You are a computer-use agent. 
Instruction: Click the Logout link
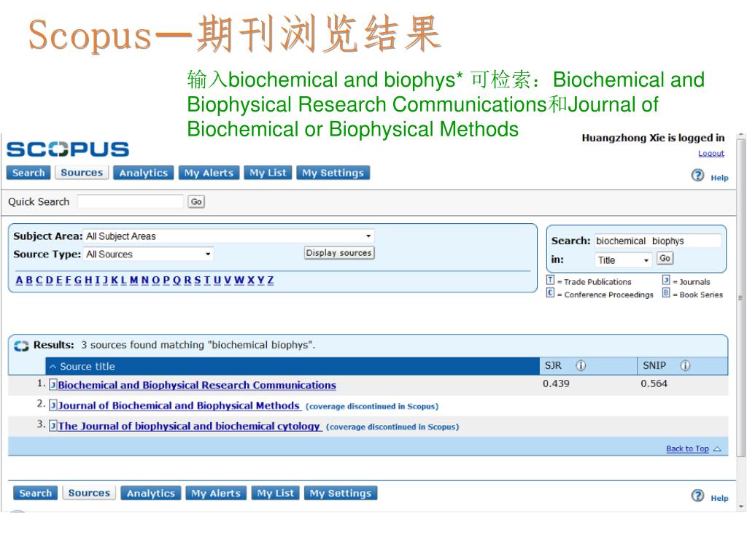point(711,153)
